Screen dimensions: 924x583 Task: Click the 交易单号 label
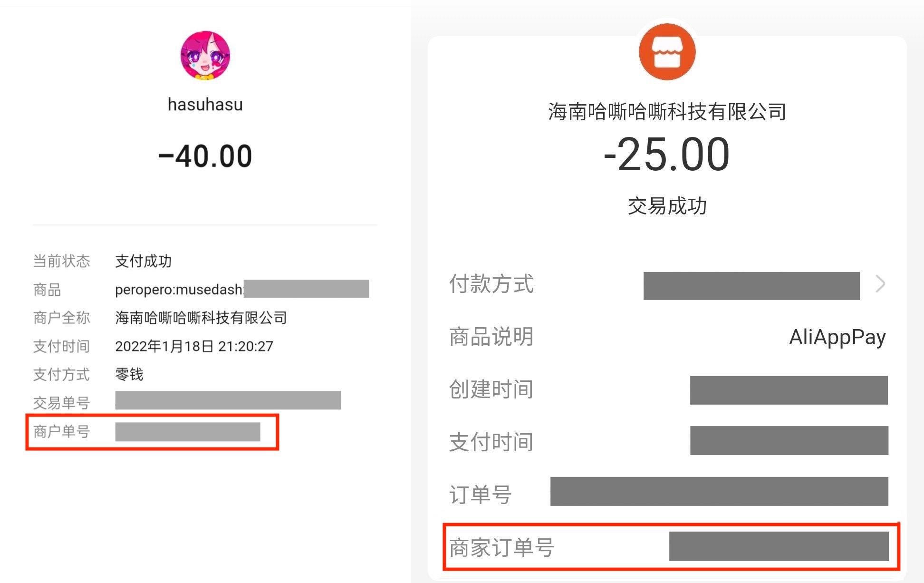[x=61, y=403]
